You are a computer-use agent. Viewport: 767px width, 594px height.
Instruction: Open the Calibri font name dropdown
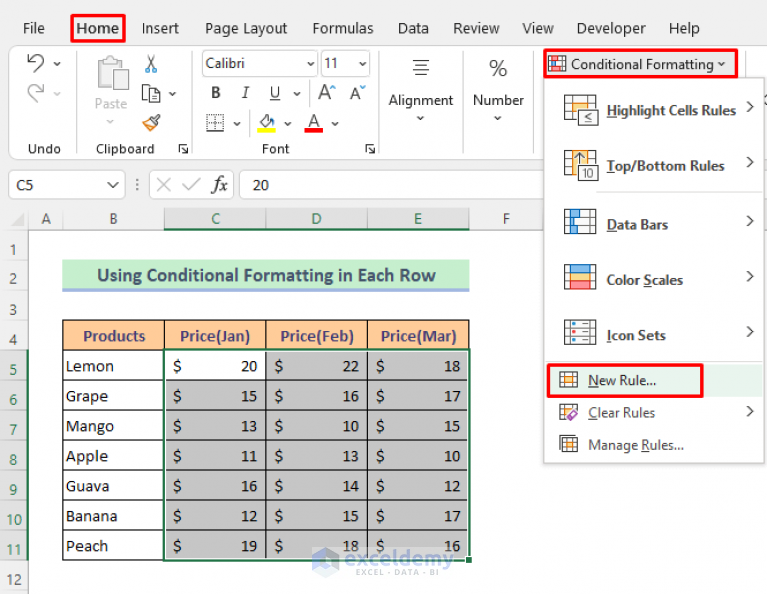tap(310, 64)
